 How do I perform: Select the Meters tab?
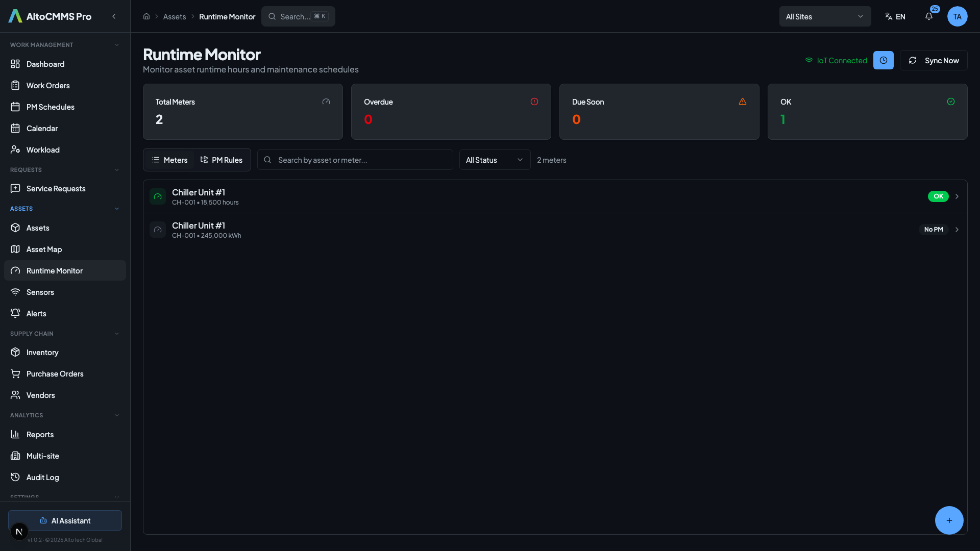coord(169,160)
